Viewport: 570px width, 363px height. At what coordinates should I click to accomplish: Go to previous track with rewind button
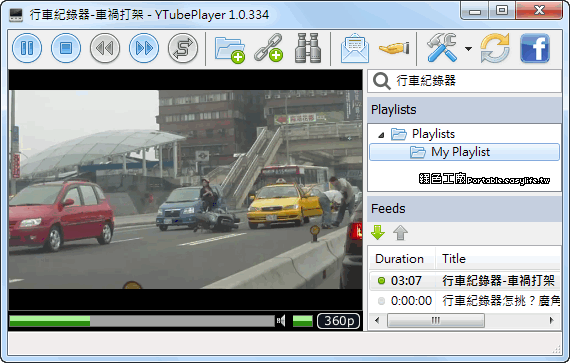point(105,48)
